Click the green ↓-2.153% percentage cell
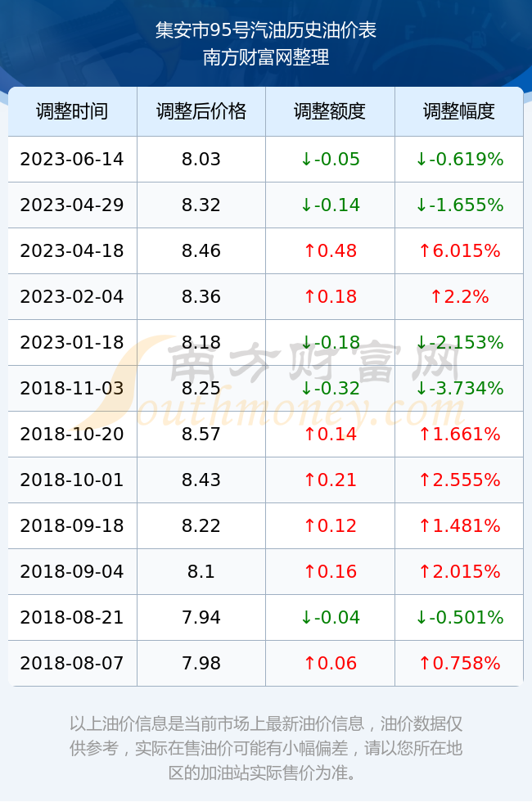This screenshot has height=802, width=532. point(459,342)
